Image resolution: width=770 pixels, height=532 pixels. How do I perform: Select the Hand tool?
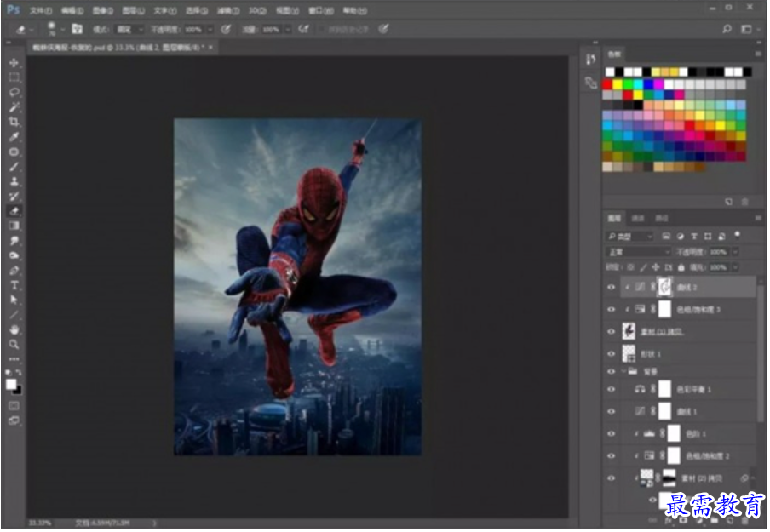coord(14,329)
